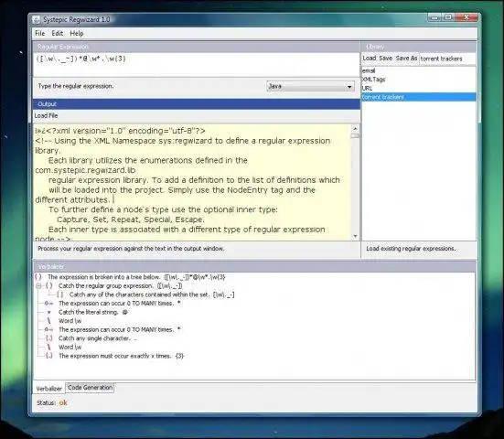Click the regular expression input field
This screenshot has width=504, height=439.
point(197,64)
